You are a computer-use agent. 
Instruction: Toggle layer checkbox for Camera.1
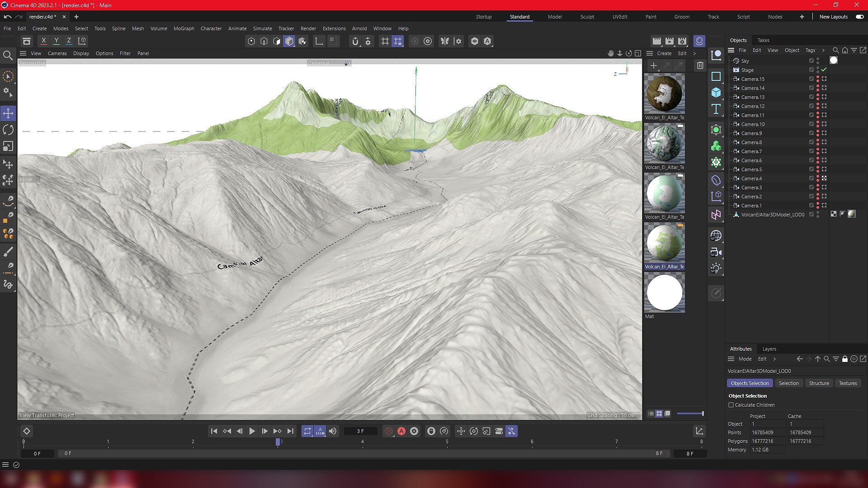[811, 205]
